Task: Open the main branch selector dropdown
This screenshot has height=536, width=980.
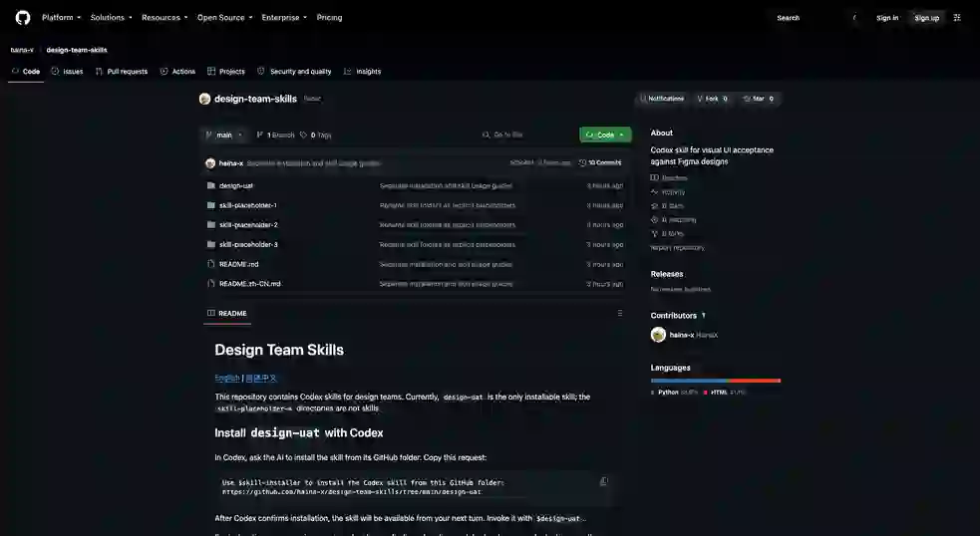Action: click(x=224, y=134)
